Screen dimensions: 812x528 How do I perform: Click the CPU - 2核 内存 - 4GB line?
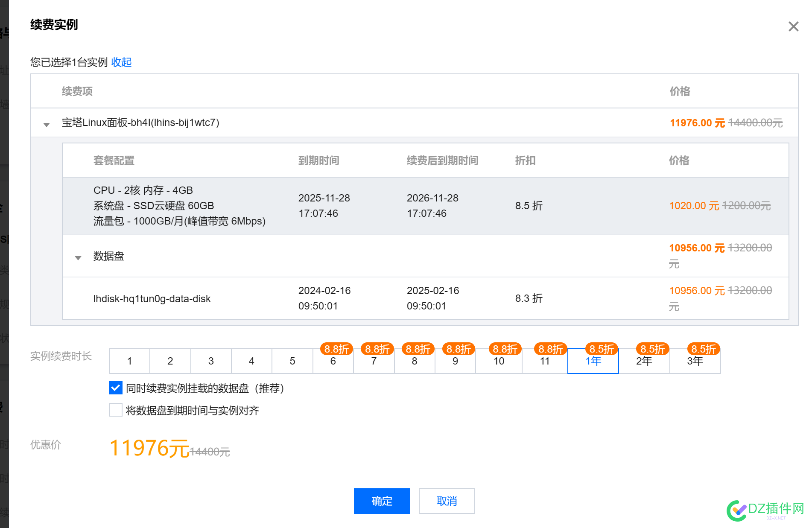pyautogui.click(x=143, y=190)
